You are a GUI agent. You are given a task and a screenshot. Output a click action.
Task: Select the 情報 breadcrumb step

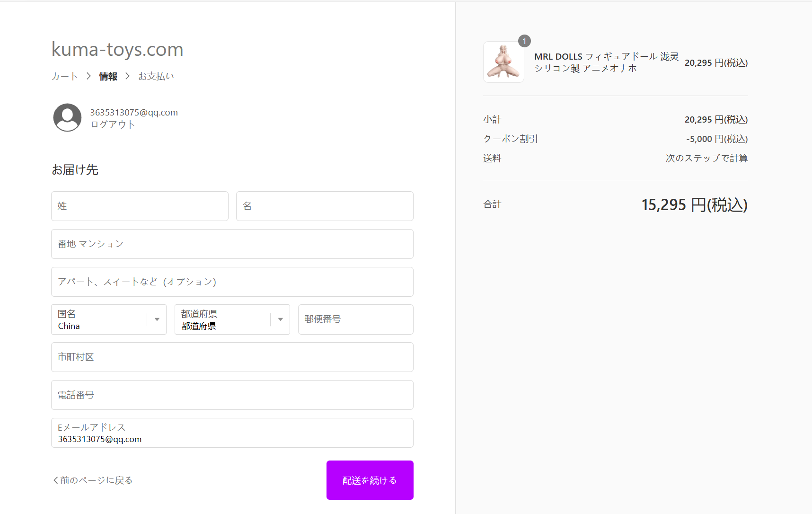pyautogui.click(x=108, y=76)
